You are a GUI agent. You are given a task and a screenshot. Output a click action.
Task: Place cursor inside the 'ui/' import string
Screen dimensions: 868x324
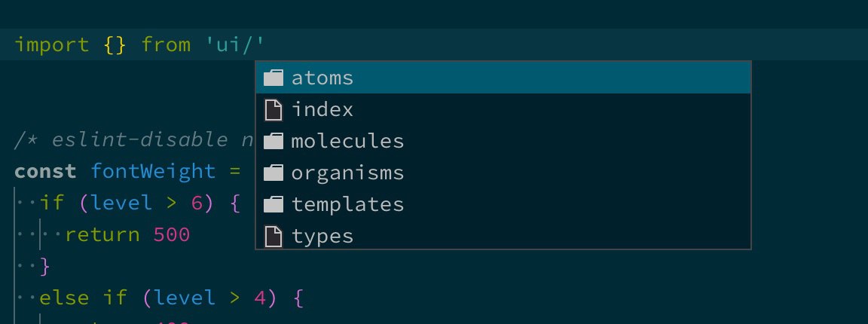pos(235,44)
